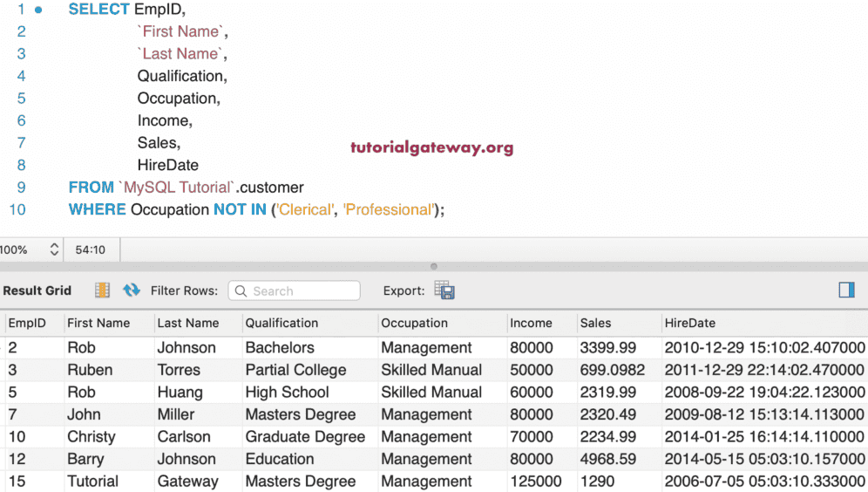The image size is (868, 492).
Task: Click the search magnifier in Filter Rows
Action: point(241,291)
